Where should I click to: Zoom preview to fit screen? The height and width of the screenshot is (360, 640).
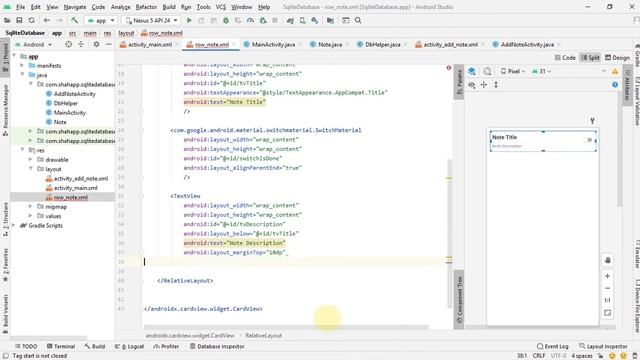pos(607,313)
